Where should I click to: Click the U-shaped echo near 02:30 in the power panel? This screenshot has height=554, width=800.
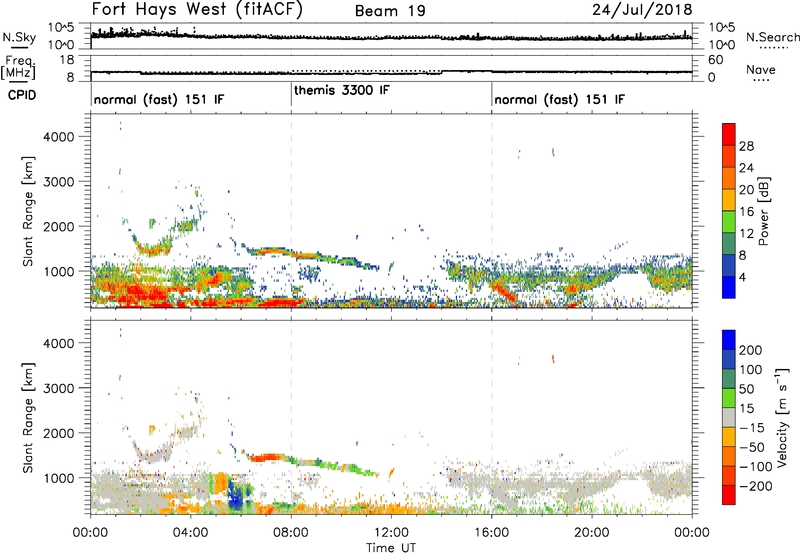[x=152, y=247]
